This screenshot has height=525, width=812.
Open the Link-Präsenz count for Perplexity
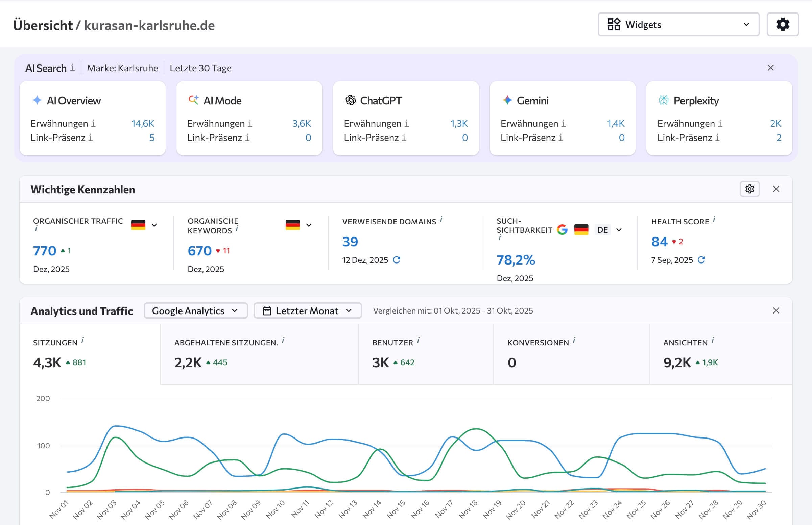779,138
